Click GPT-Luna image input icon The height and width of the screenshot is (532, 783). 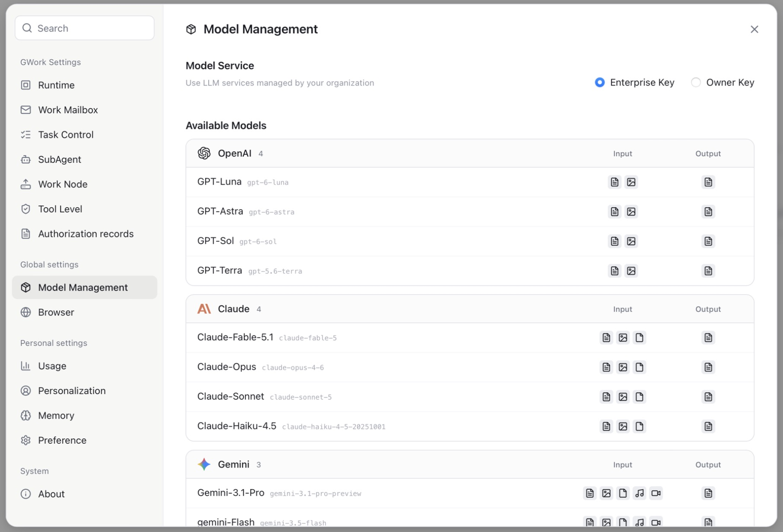click(x=631, y=182)
